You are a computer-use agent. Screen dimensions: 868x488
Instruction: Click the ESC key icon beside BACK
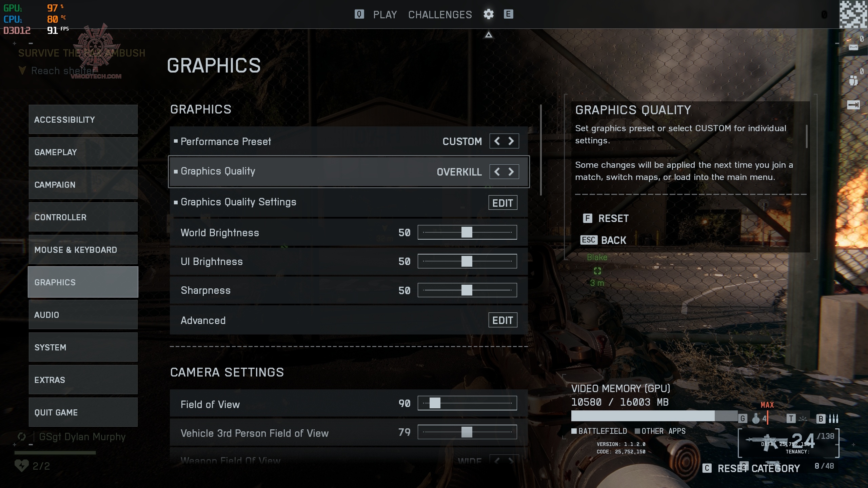click(x=589, y=240)
